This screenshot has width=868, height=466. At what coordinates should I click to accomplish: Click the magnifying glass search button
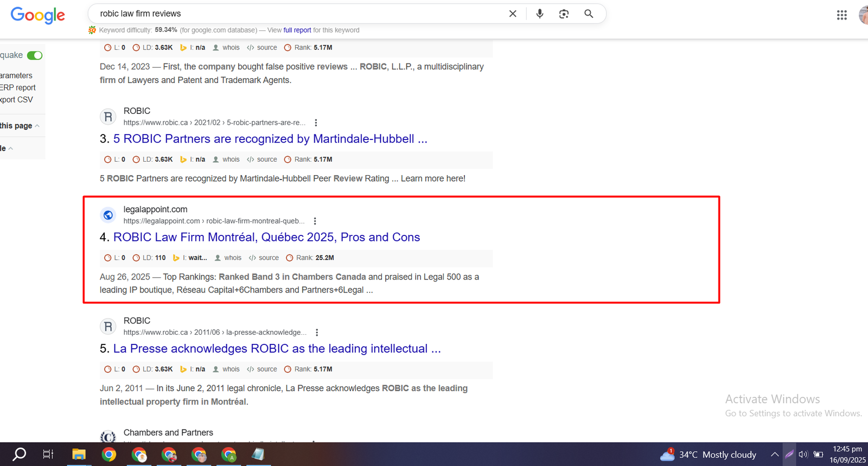click(x=589, y=14)
